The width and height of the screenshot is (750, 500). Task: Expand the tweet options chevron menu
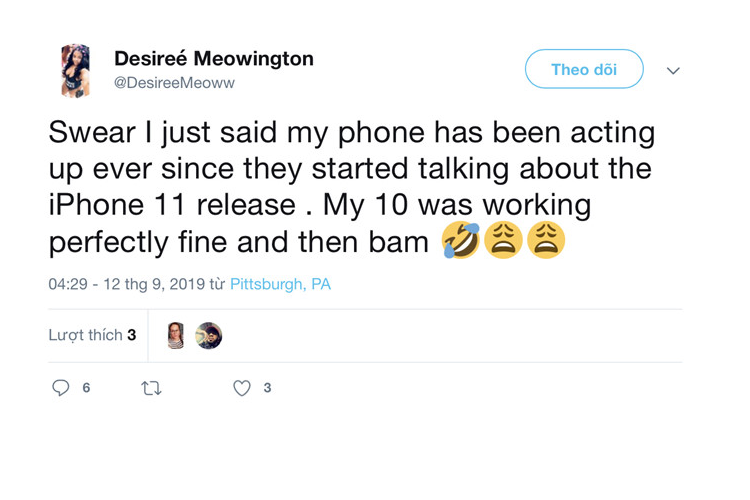(673, 71)
